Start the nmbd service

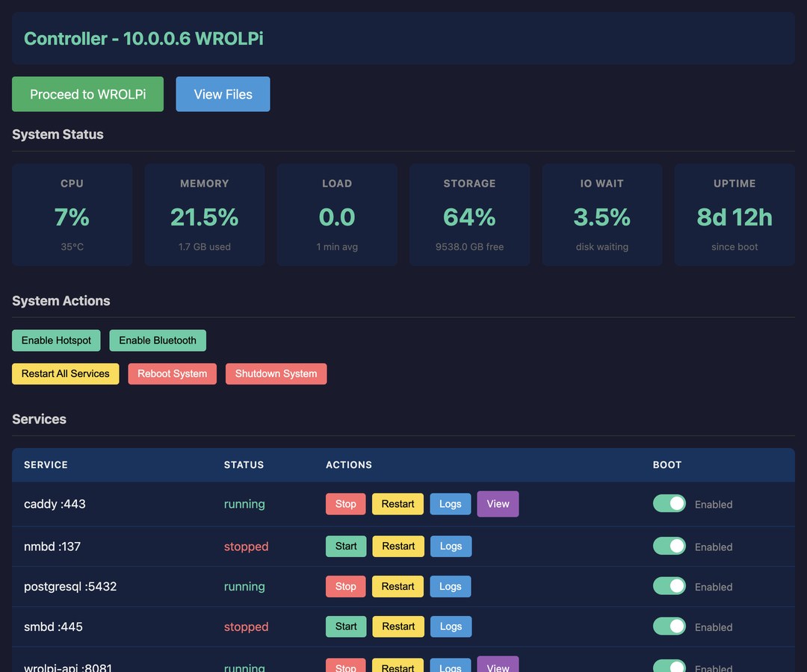pos(346,546)
